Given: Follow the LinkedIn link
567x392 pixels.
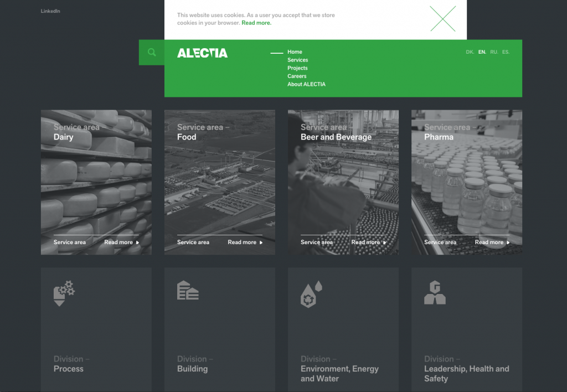Looking at the screenshot, I should [x=50, y=11].
